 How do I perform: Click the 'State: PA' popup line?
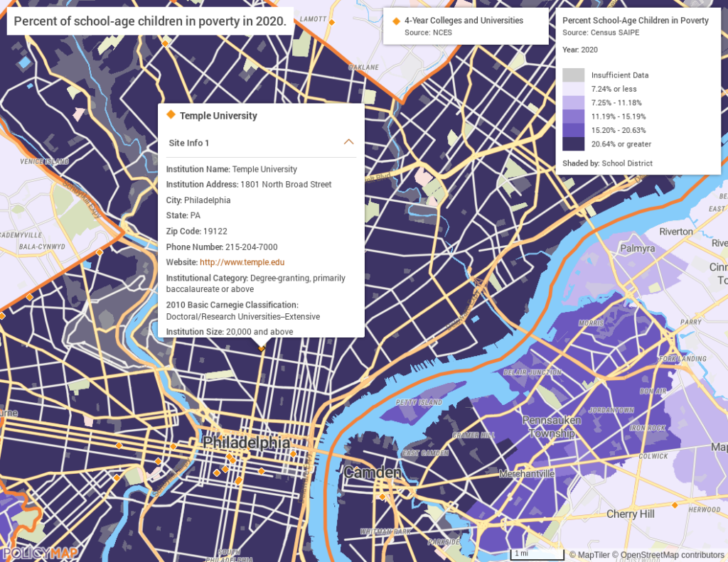[x=183, y=215]
